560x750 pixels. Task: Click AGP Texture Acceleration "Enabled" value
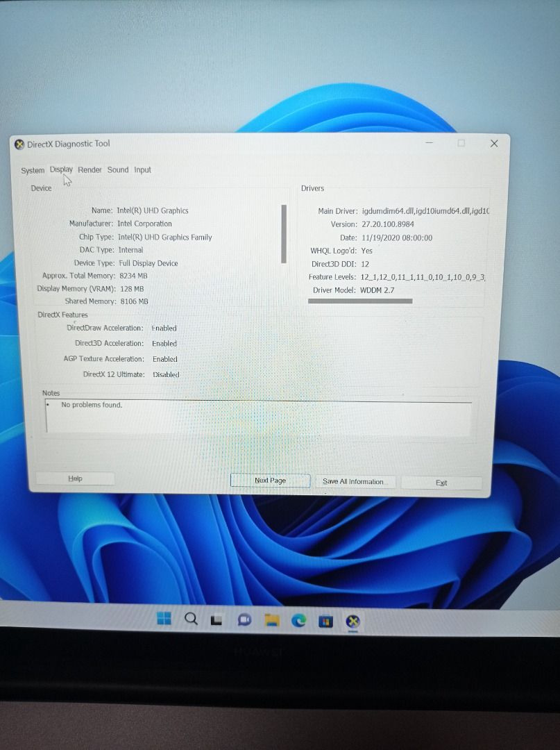pos(165,359)
